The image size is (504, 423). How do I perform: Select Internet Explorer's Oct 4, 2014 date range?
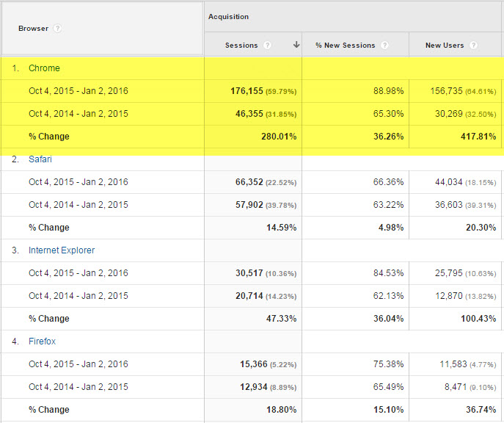pos(78,296)
